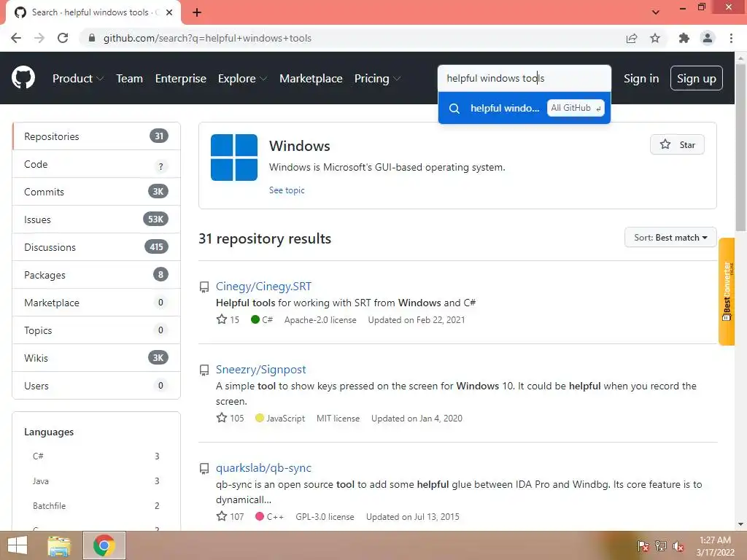This screenshot has width=747, height=560.
Task: Open the See topic link
Action: pyautogui.click(x=287, y=190)
